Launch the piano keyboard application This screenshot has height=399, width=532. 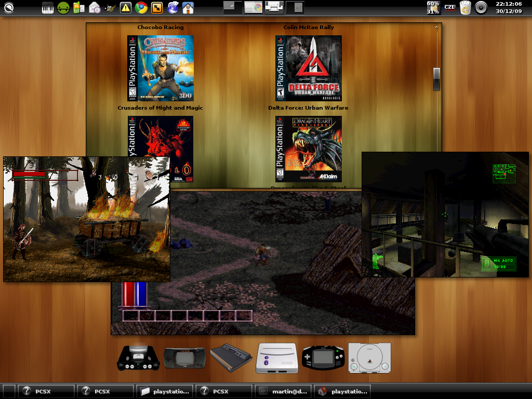click(x=47, y=8)
